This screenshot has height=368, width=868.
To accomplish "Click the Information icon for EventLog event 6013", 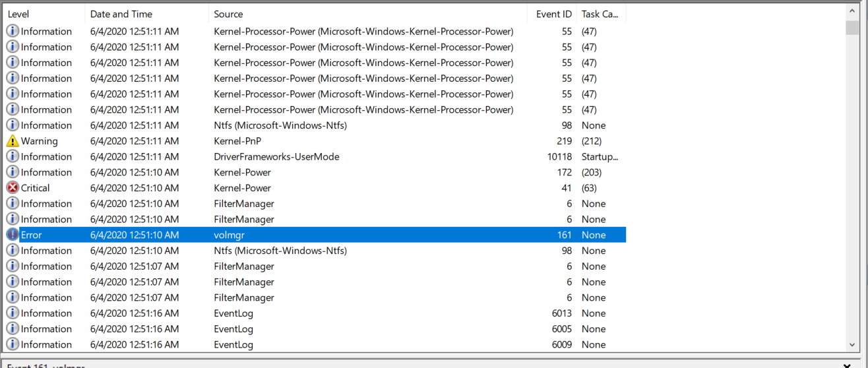I will point(13,313).
